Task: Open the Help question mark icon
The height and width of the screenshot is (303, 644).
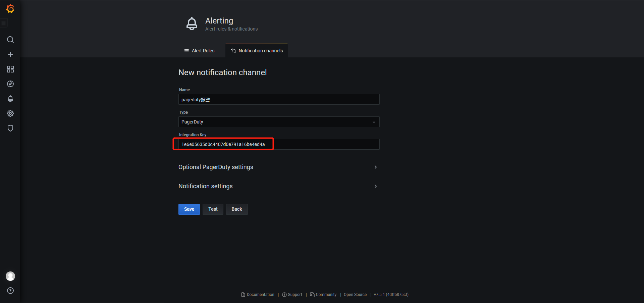Action: point(10,291)
